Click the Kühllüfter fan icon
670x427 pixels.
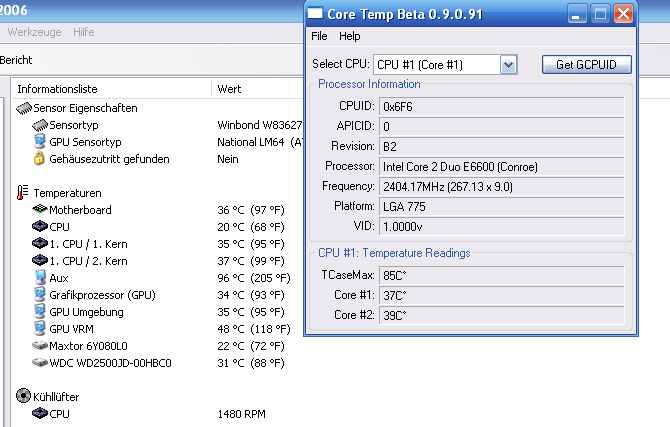tap(24, 396)
